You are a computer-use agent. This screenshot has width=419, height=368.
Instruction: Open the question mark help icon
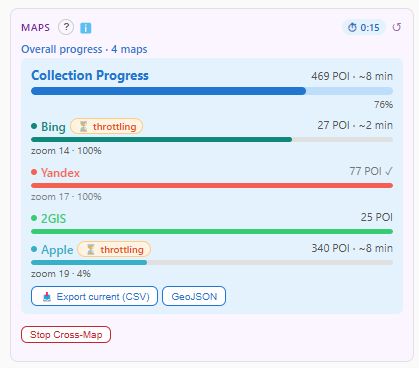pyautogui.click(x=66, y=27)
